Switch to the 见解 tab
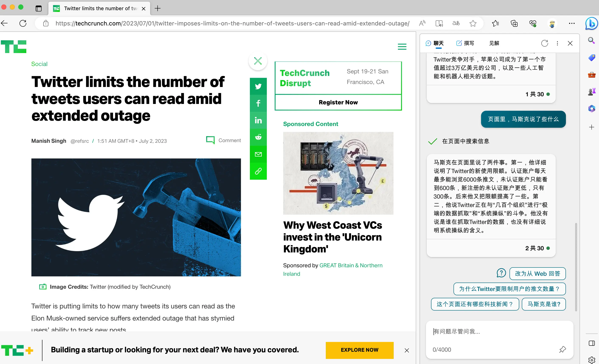This screenshot has width=599, height=364. click(x=494, y=43)
